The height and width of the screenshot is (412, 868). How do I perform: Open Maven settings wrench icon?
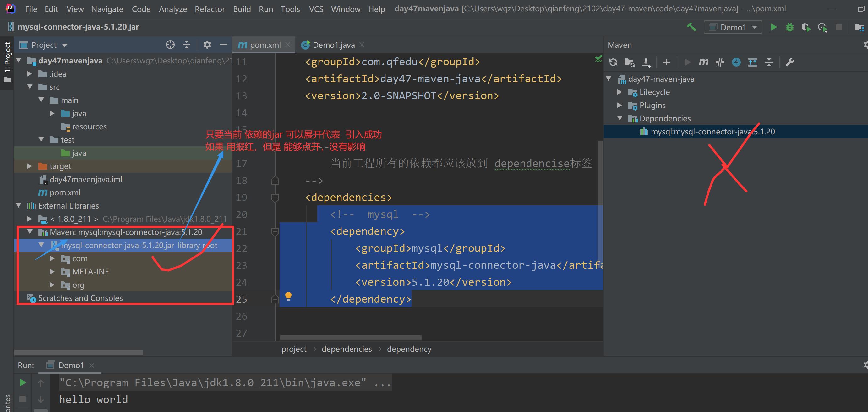pyautogui.click(x=790, y=62)
